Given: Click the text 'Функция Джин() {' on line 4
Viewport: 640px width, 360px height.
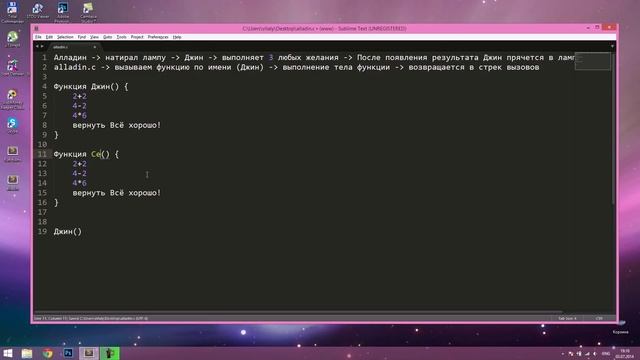Looking at the screenshot, I should click(91, 87).
